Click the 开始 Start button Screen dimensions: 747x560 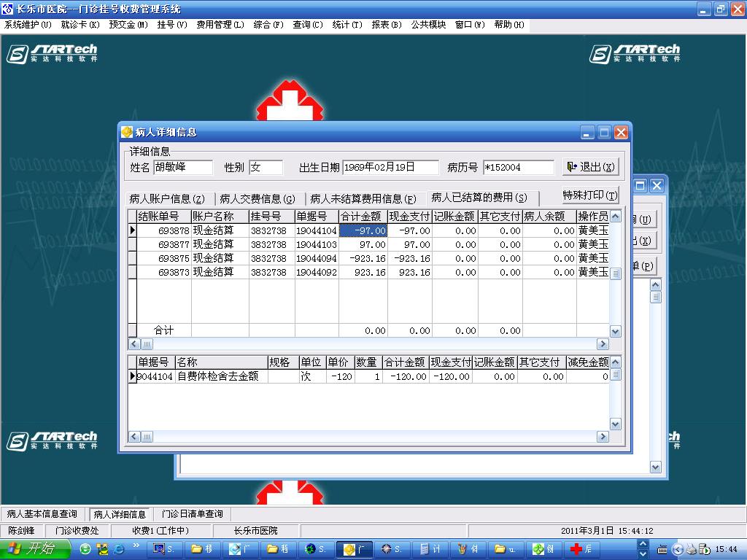(35, 549)
